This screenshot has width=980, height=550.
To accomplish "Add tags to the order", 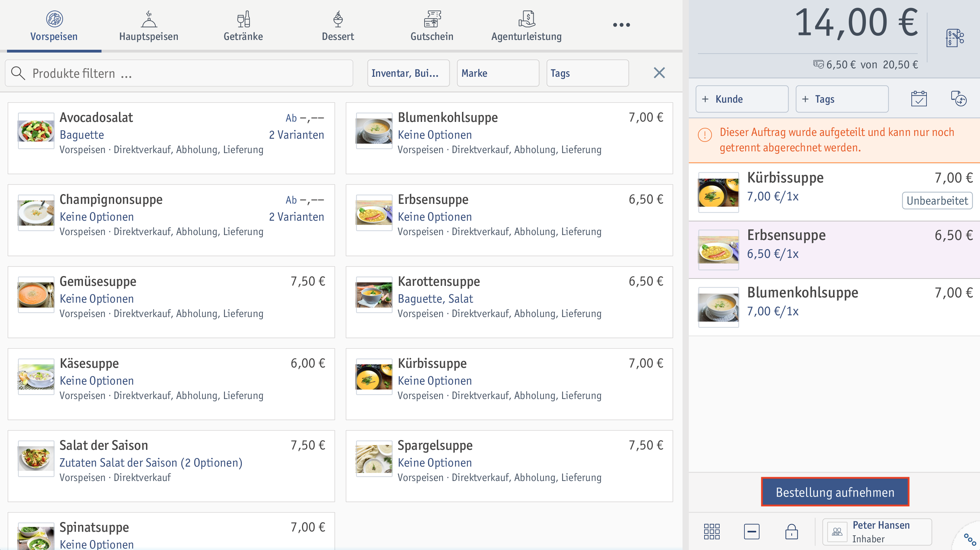I will click(842, 99).
